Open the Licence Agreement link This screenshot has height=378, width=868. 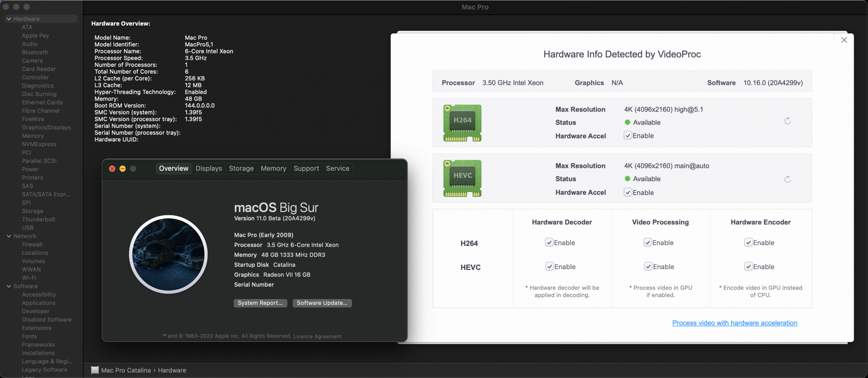pos(317,336)
